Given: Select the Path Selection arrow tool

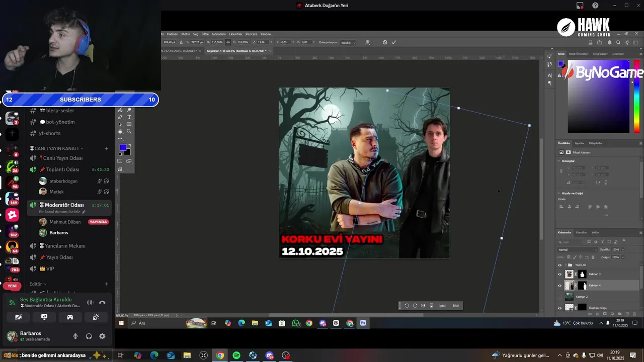Looking at the screenshot, I should tap(120, 124).
